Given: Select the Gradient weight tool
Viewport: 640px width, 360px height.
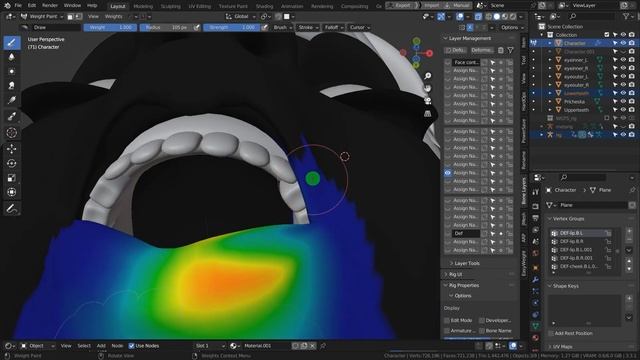Looking at the screenshot, I should 12,100.
